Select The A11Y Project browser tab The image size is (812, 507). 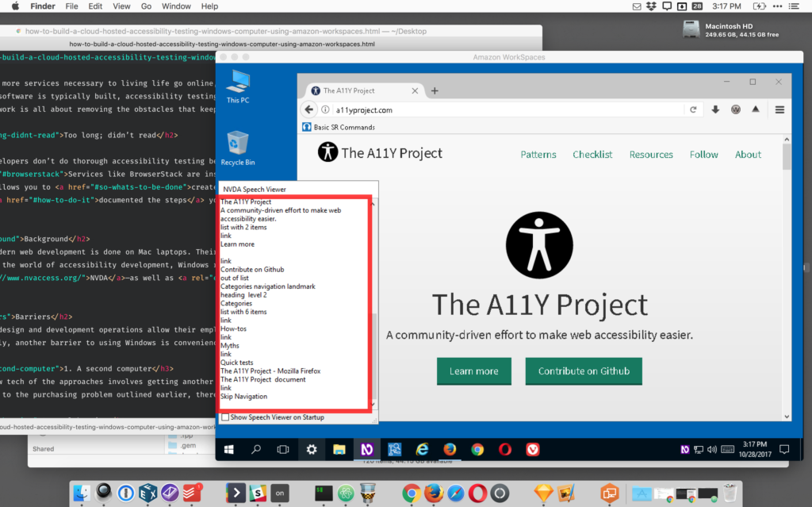[365, 90]
